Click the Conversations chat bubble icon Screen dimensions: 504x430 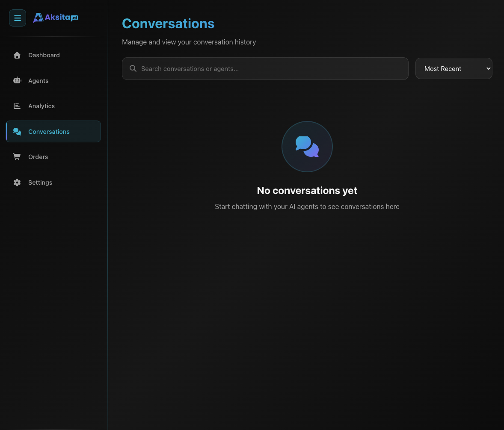coord(17,132)
